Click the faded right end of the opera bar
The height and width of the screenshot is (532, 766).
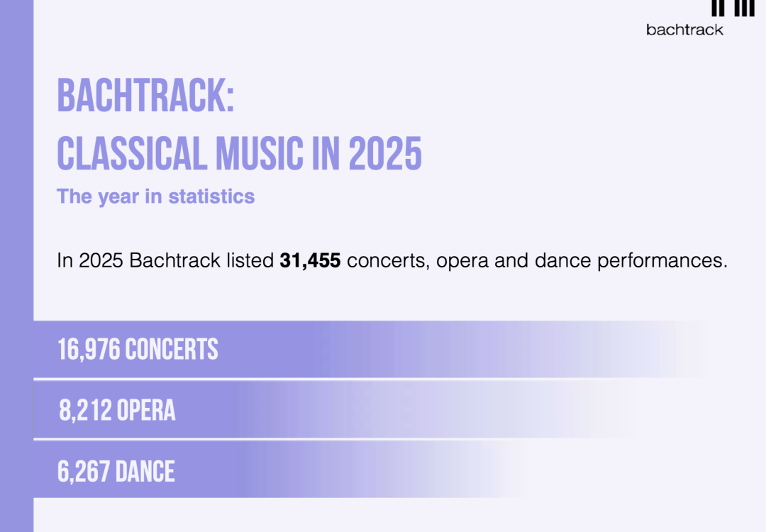(596, 411)
